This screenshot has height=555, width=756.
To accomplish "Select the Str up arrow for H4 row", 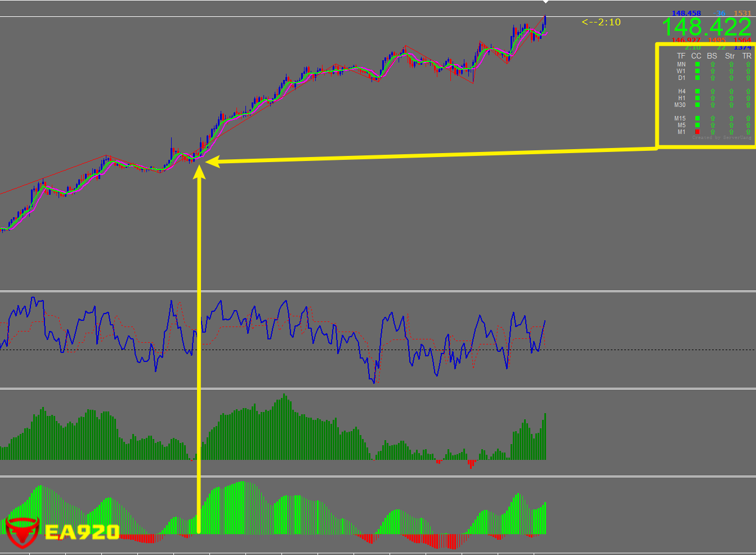I will [x=731, y=91].
